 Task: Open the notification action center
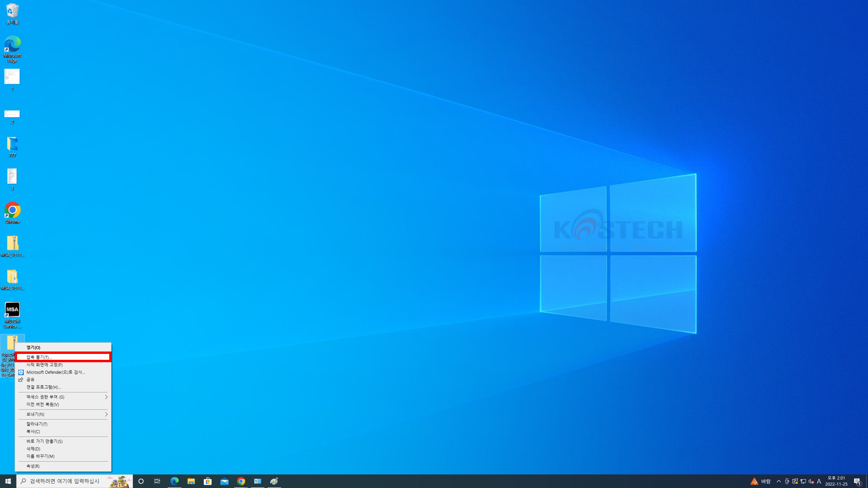point(857,481)
